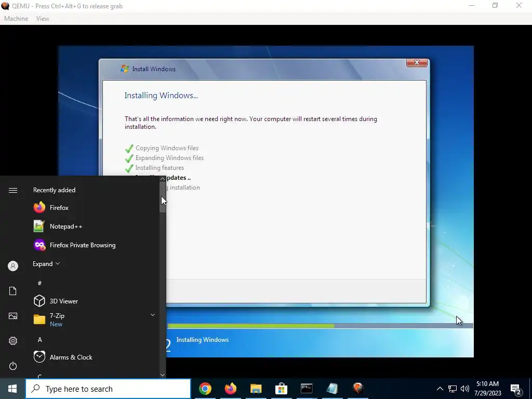Click the 'Install Windows' dialog title
This screenshot has height=399, width=532.
(154, 69)
